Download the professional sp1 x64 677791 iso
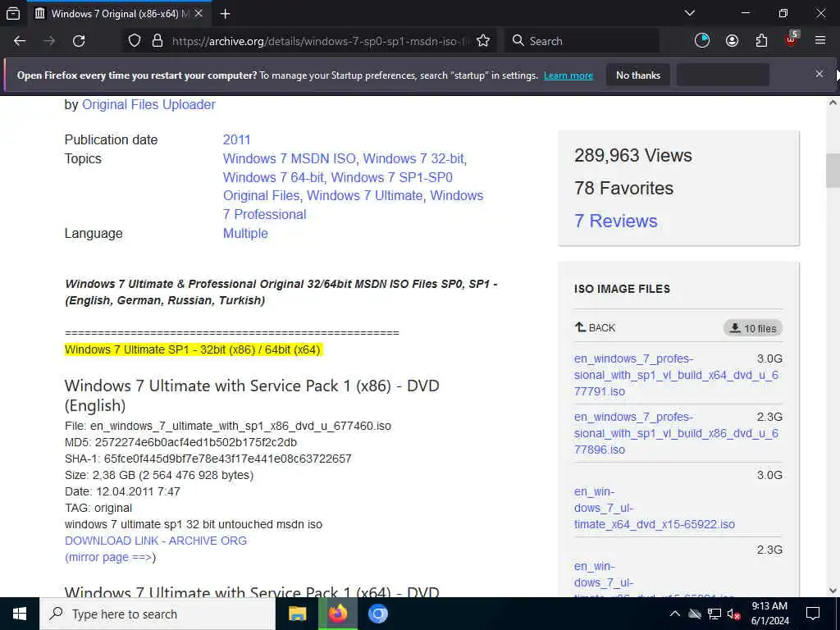This screenshot has height=630, width=840. pyautogui.click(x=676, y=375)
